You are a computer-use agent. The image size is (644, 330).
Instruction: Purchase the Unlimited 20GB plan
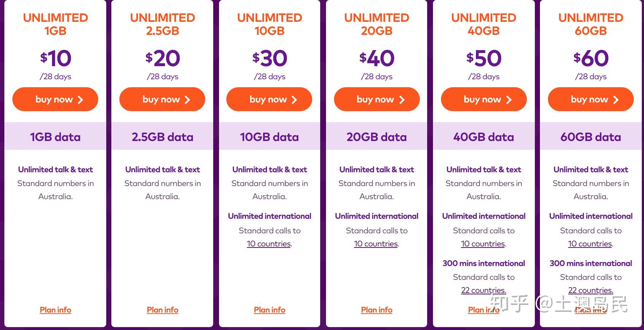pos(377,99)
